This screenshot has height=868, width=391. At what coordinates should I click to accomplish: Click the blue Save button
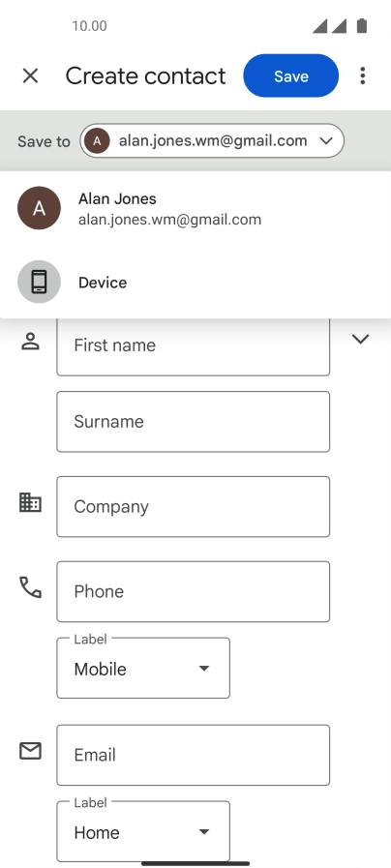[290, 75]
